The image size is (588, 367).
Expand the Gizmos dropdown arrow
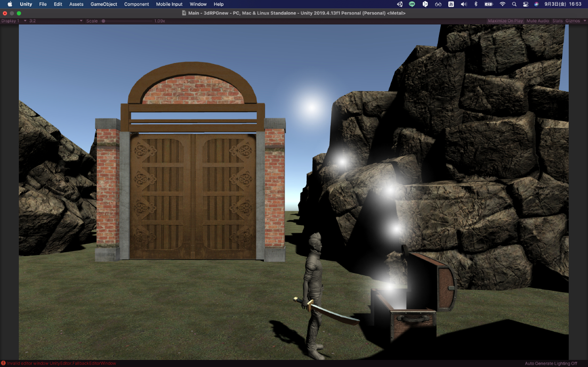coord(584,21)
